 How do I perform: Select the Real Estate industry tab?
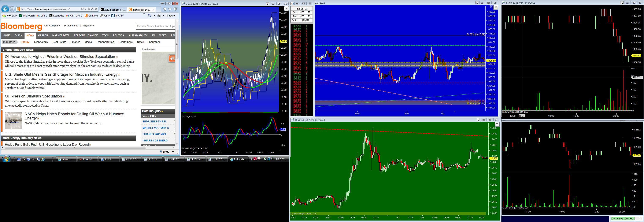tap(59, 42)
